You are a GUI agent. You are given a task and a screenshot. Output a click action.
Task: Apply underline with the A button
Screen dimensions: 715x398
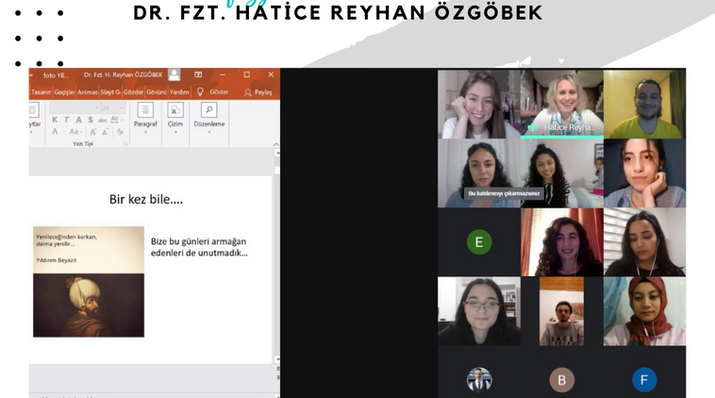pos(78,120)
